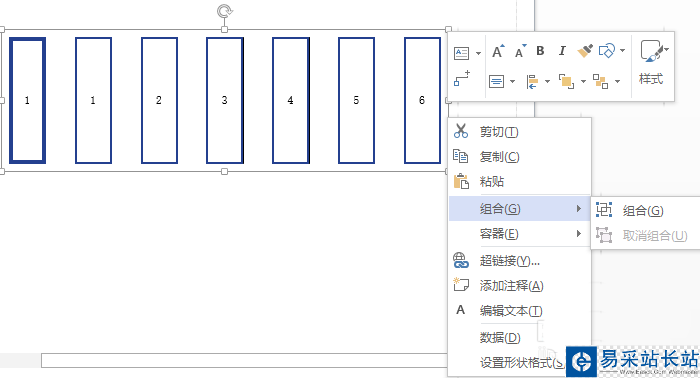Open the 样式 styles gallery

(x=652, y=62)
